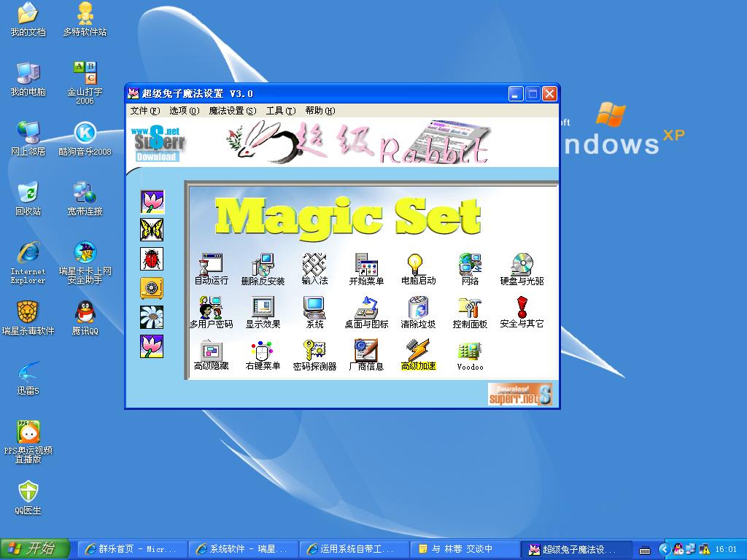The width and height of the screenshot is (747, 560).
Task: Click the top tulip sidebar icon
Action: (152, 201)
